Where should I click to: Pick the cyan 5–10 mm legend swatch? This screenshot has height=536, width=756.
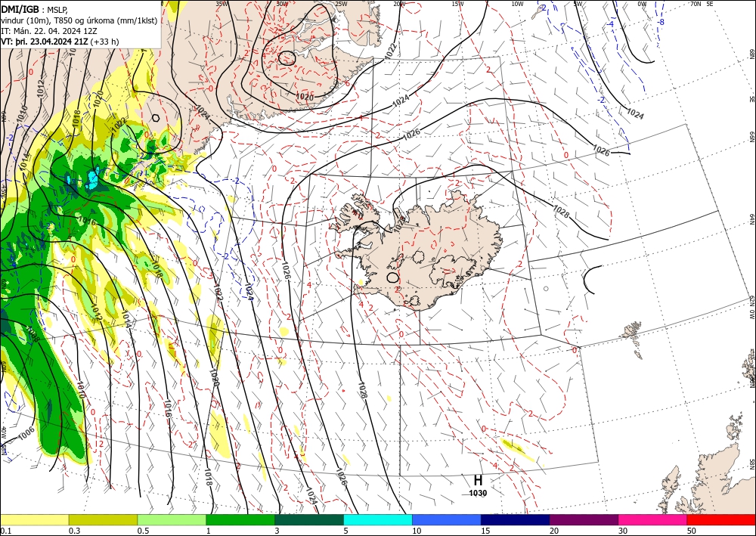point(378,519)
